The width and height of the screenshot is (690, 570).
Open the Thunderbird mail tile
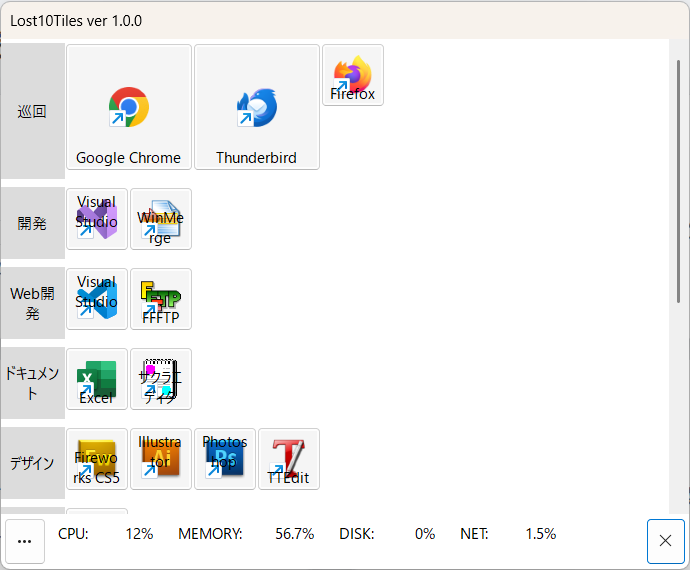tap(256, 107)
